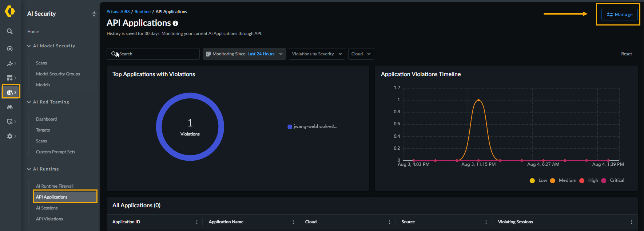The width and height of the screenshot is (644, 231).
Task: Open column menu for Violating Sessions
Action: pyautogui.click(x=632, y=222)
